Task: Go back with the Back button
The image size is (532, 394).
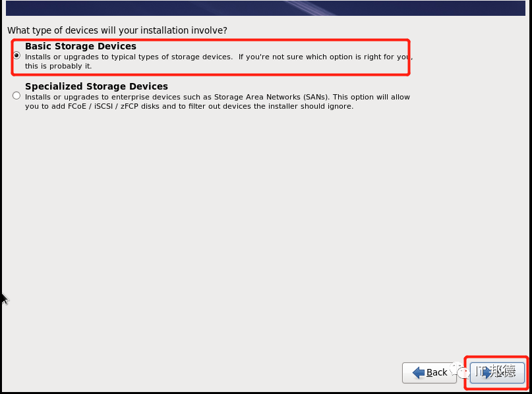Action: coord(429,373)
